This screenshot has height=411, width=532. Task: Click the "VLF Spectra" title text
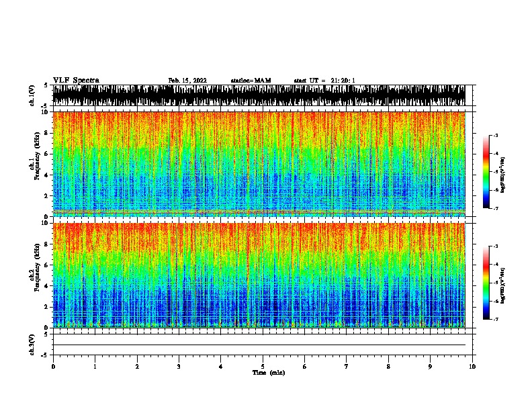click(76, 81)
